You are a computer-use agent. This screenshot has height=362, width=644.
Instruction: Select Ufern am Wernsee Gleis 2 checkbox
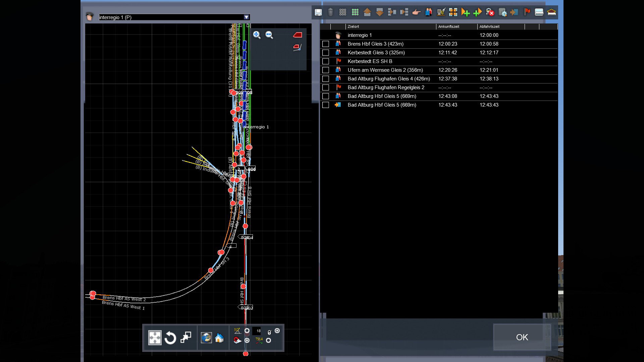[325, 70]
